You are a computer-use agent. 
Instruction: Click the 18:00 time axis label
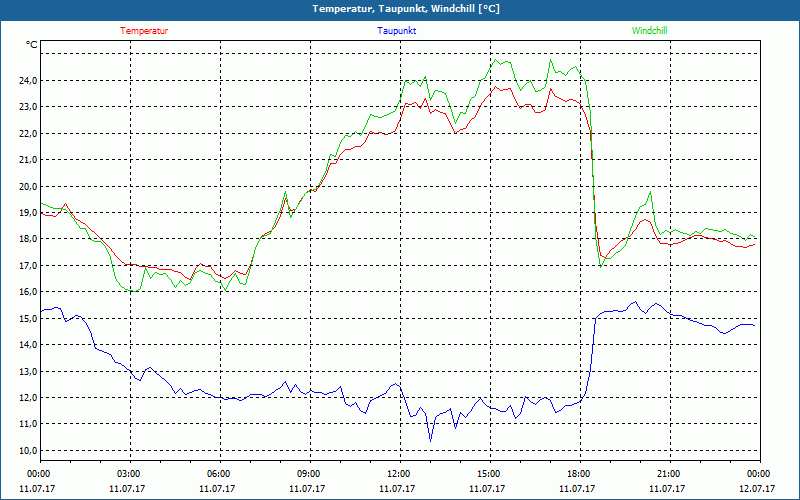pyautogui.click(x=578, y=474)
